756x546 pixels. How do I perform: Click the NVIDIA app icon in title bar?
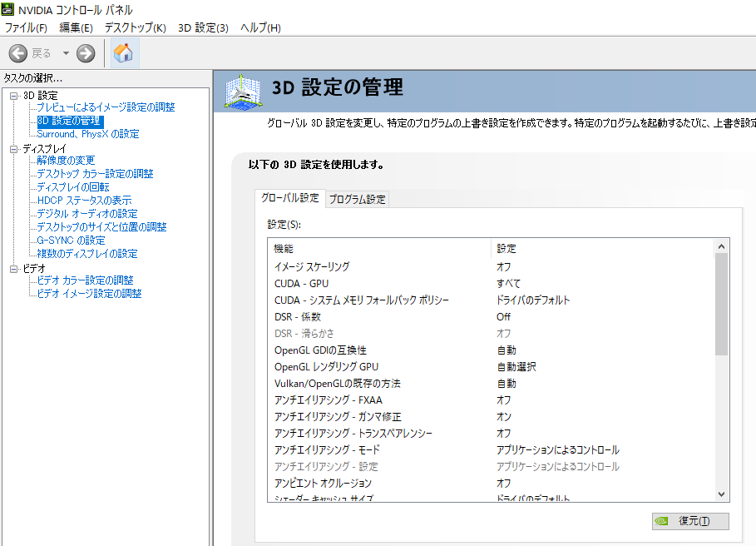(x=7, y=9)
